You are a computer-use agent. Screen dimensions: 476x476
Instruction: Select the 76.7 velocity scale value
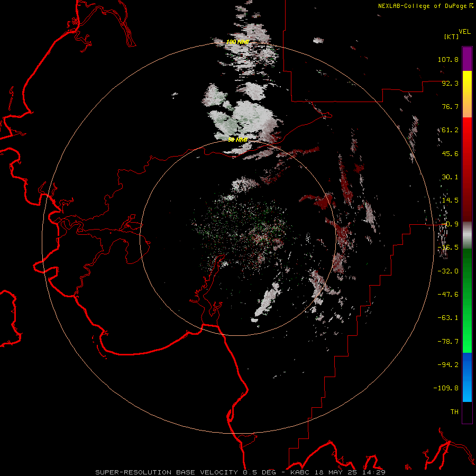450,106
